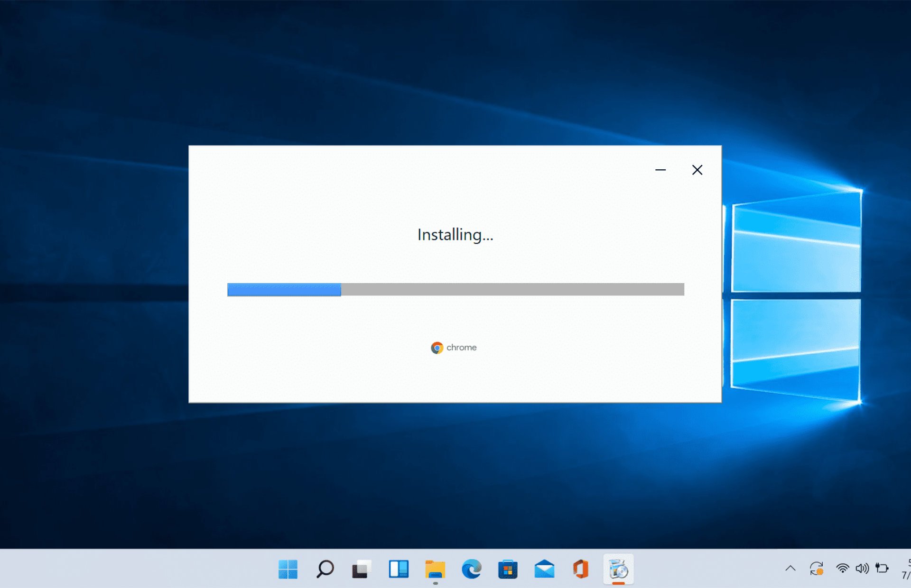Close the Chrome installer window
This screenshot has height=588, width=911.
point(697,170)
